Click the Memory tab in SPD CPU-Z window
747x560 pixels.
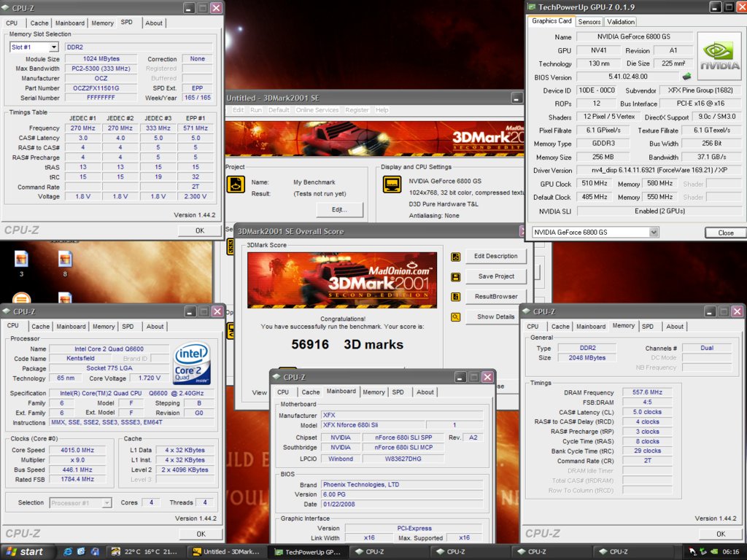pyautogui.click(x=102, y=23)
